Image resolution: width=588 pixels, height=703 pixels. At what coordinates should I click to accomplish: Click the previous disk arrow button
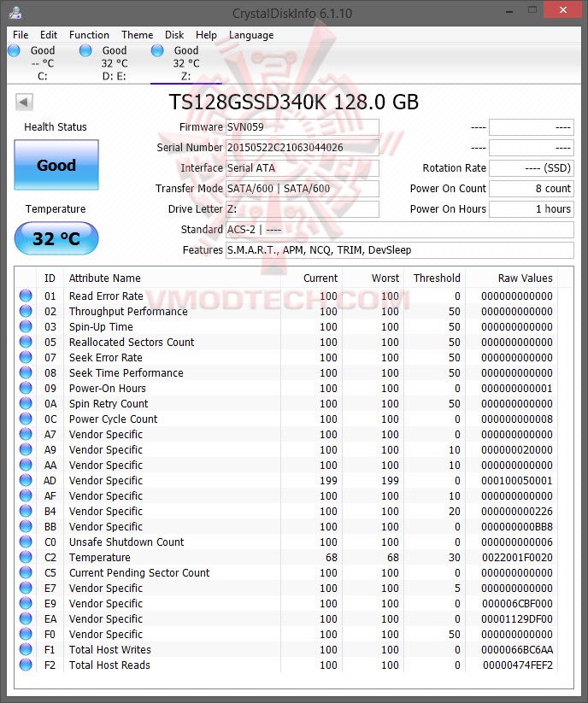pos(24,102)
